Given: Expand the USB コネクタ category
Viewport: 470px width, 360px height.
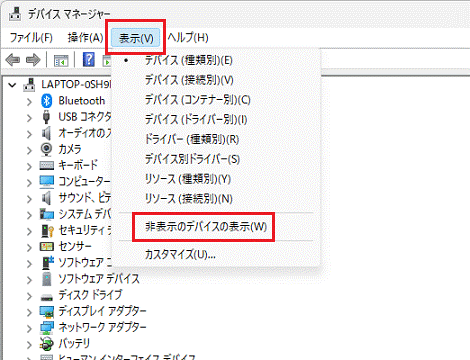Looking at the screenshot, I should tap(29, 118).
